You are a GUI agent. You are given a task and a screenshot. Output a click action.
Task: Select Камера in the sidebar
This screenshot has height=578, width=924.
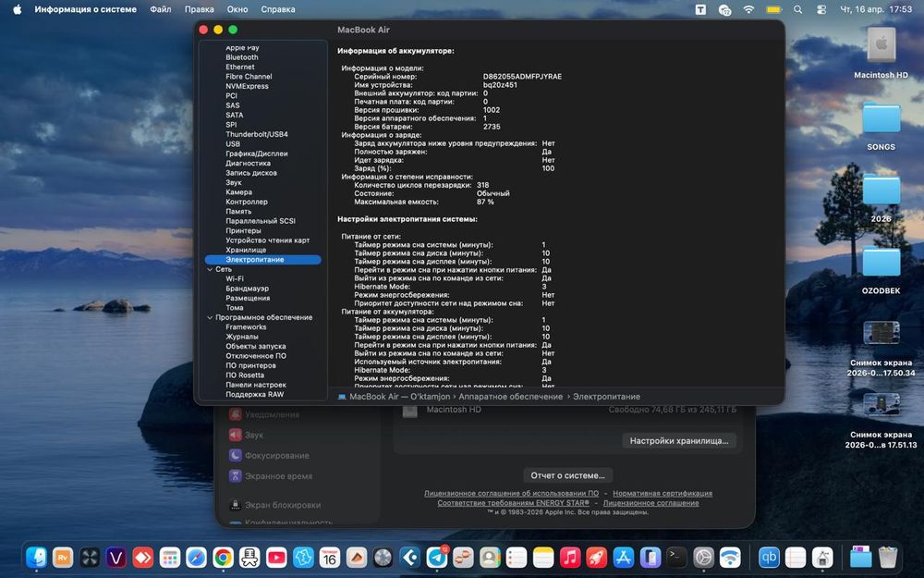(238, 192)
